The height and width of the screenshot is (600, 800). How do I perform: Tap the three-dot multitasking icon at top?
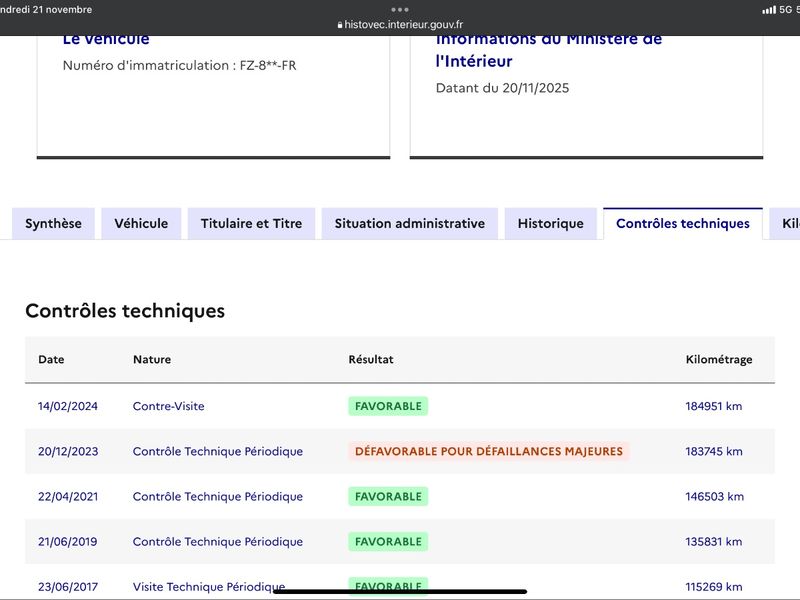pos(400,9)
